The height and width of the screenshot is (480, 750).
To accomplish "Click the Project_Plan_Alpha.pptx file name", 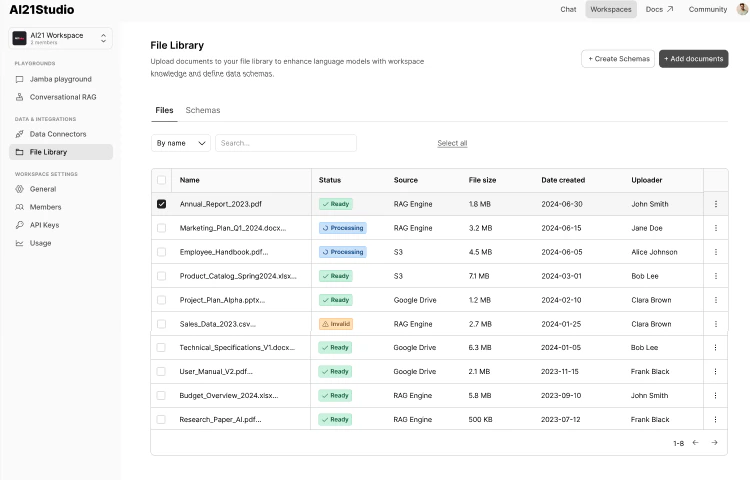I will pyautogui.click(x=222, y=300).
